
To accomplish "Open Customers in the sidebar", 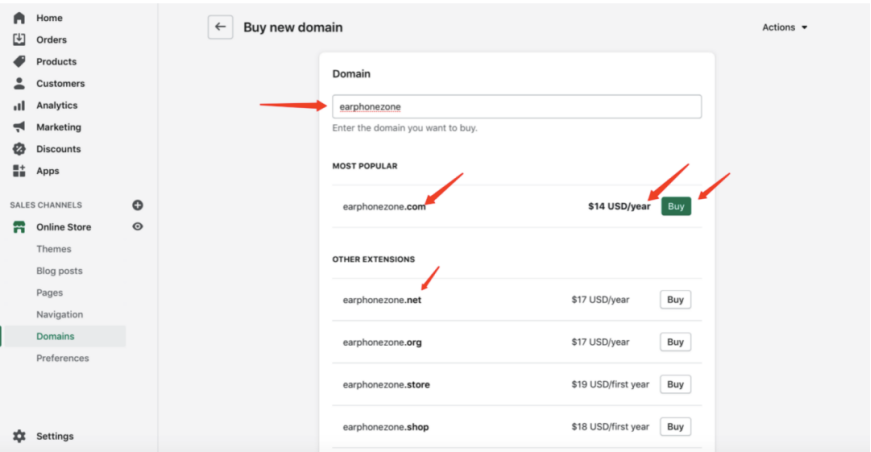I will (61, 83).
